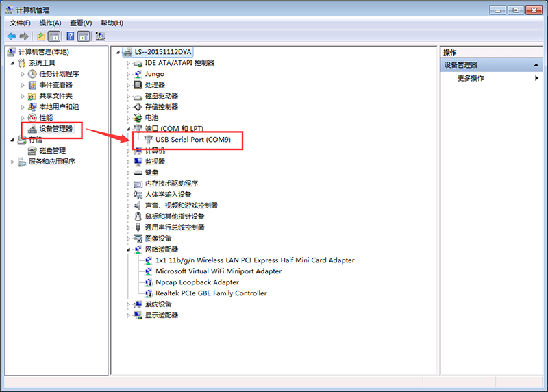Expand 服务和应用程序 in the left tree
This screenshot has height=392, width=548.
click(12, 162)
